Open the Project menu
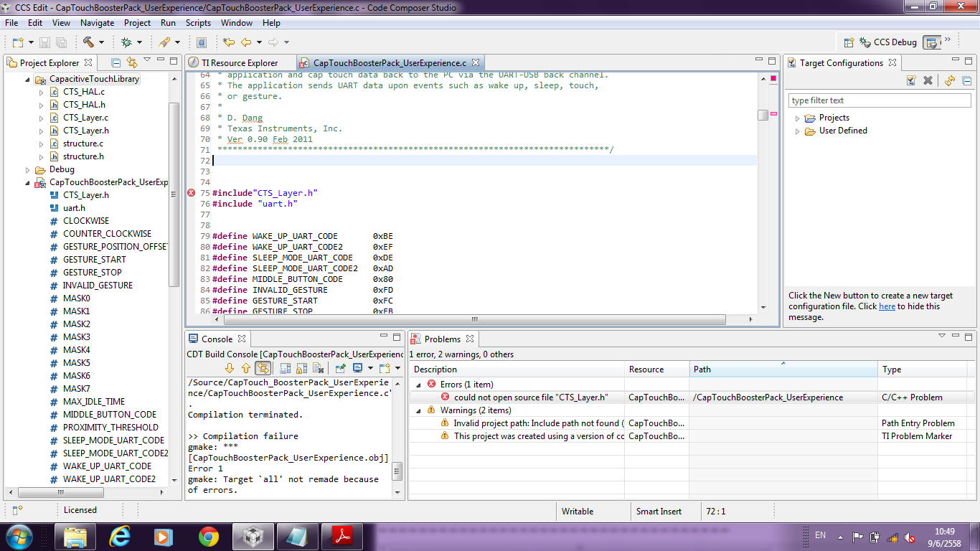Image resolution: width=980 pixels, height=551 pixels. tap(138, 23)
